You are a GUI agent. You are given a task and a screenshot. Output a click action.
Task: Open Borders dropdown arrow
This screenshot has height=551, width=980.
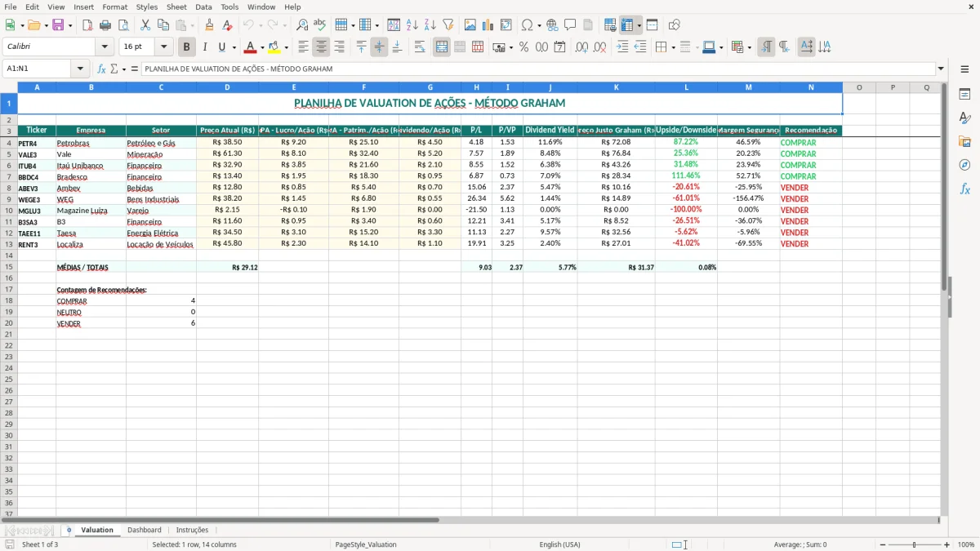(x=674, y=47)
